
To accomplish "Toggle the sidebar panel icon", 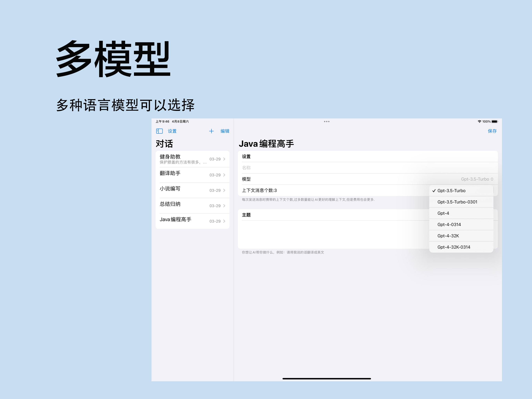I will (x=159, y=131).
